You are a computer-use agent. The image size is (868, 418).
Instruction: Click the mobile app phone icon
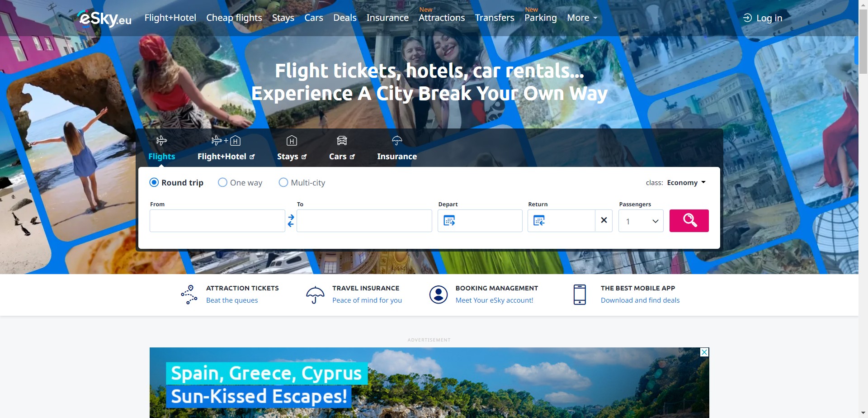[x=580, y=294]
